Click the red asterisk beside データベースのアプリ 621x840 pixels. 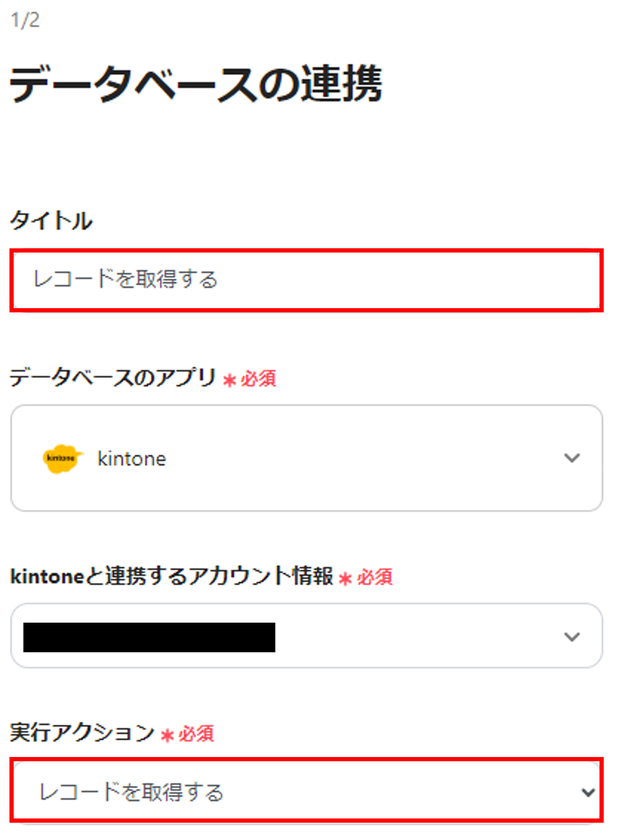[x=229, y=380]
